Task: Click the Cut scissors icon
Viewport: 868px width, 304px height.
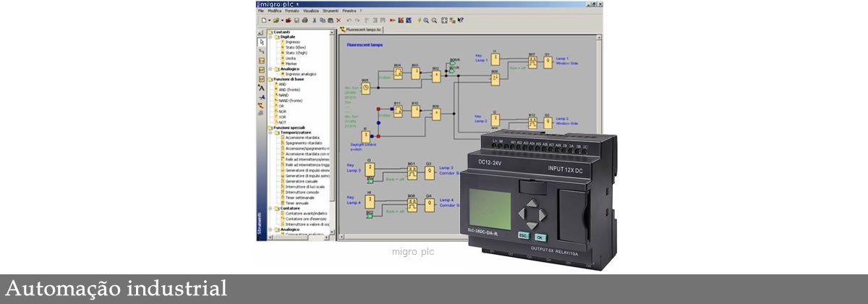Action: click(x=315, y=20)
